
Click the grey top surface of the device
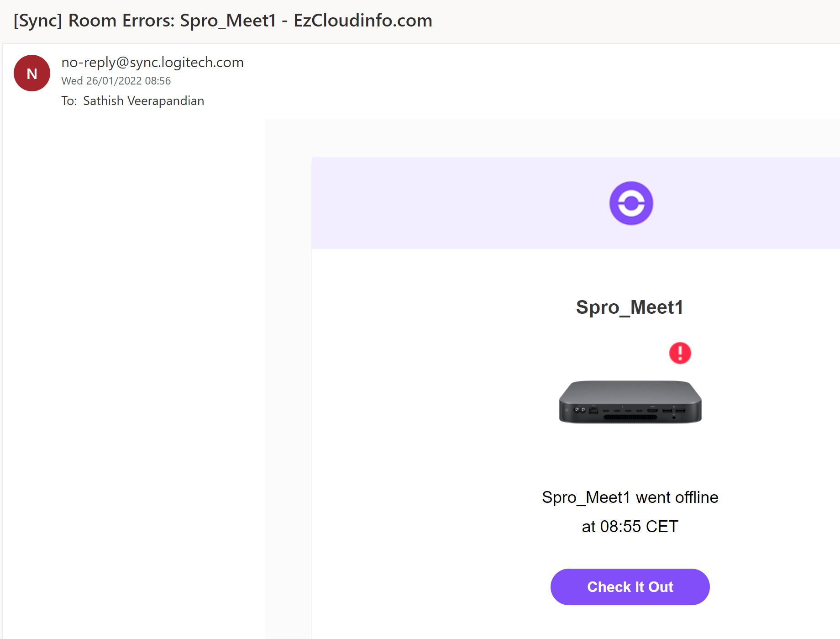(630, 391)
